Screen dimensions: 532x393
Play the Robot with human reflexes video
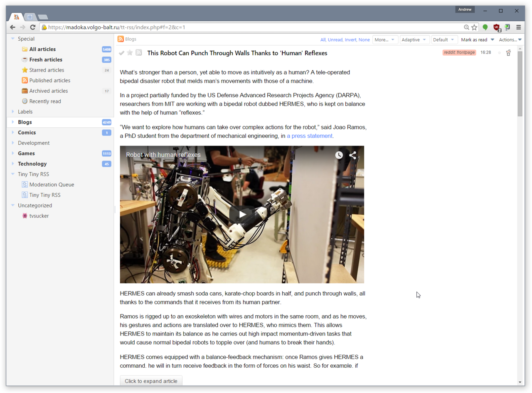(242, 215)
